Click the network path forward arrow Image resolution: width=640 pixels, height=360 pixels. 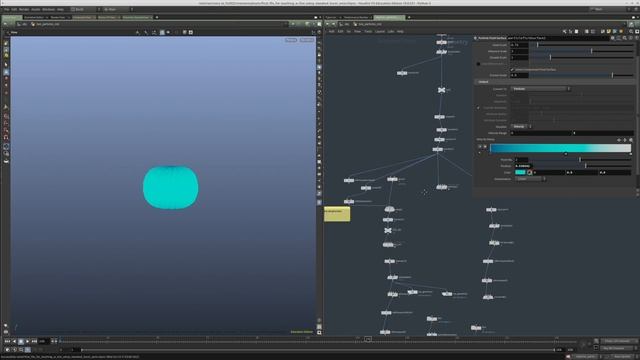point(333,24)
